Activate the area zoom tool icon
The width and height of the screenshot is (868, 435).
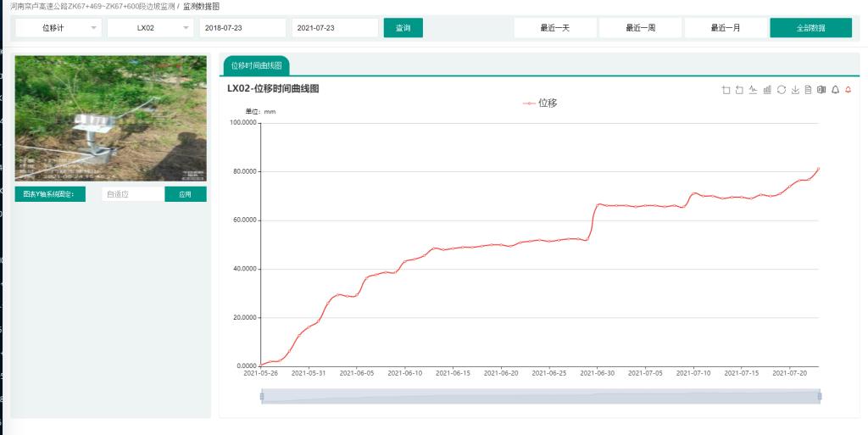(x=726, y=90)
